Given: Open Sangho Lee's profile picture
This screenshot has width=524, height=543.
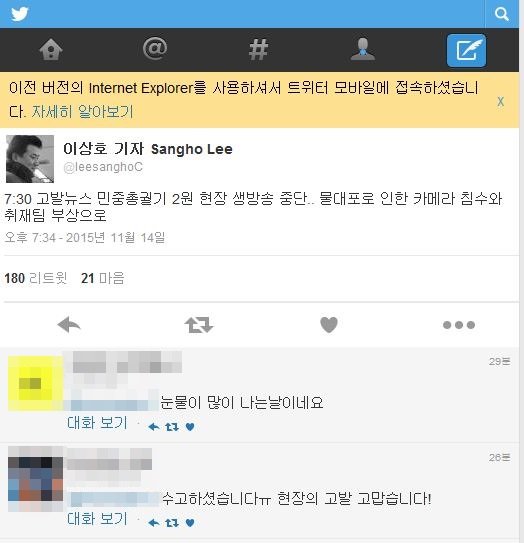Looking at the screenshot, I should pos(30,159).
